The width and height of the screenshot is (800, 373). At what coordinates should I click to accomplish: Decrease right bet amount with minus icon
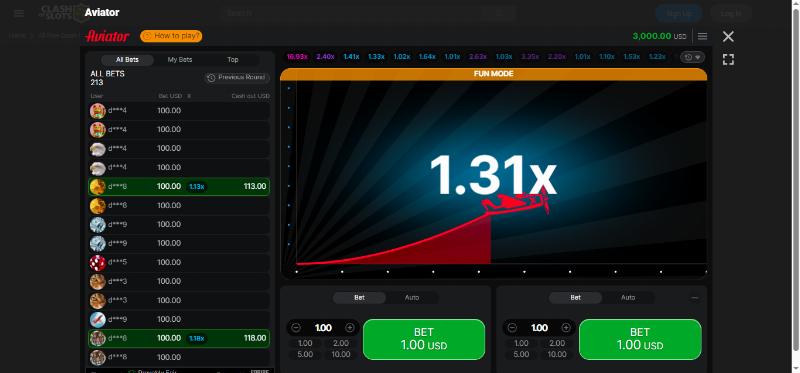pos(513,328)
